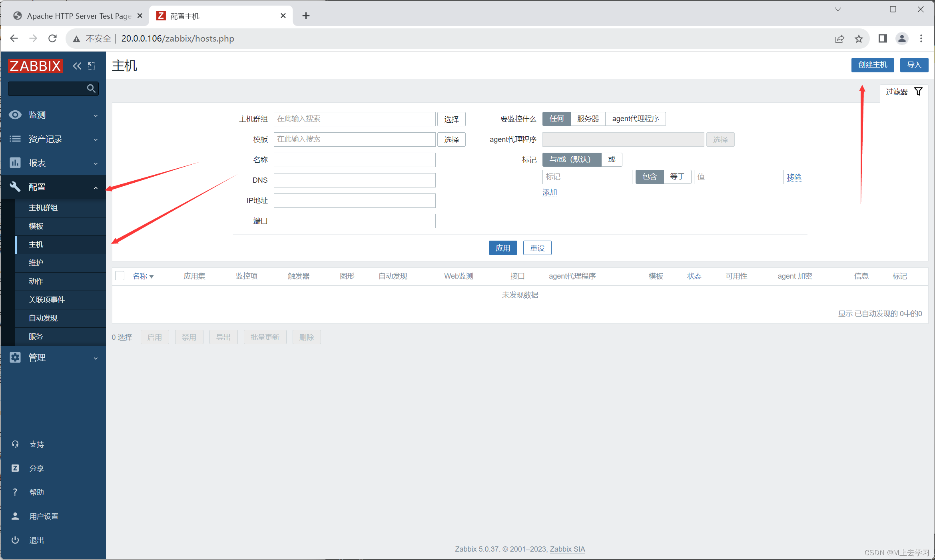This screenshot has width=935, height=560.
Task: Open 主机群组 submenu item
Action: click(x=60, y=207)
